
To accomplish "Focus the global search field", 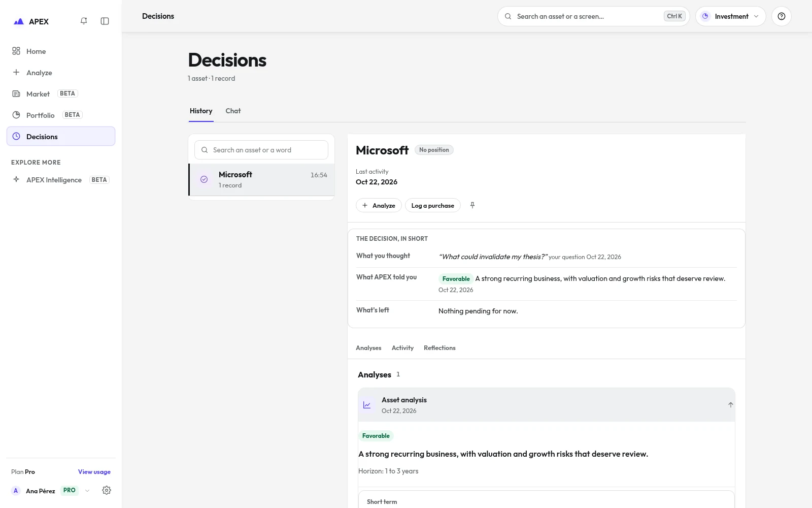I will 594,16.
